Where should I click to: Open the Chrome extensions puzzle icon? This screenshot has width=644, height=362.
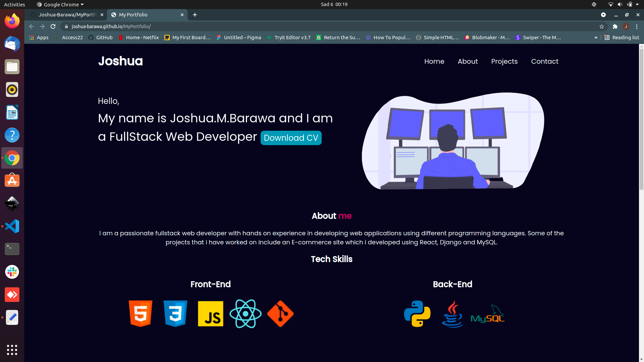click(615, 26)
